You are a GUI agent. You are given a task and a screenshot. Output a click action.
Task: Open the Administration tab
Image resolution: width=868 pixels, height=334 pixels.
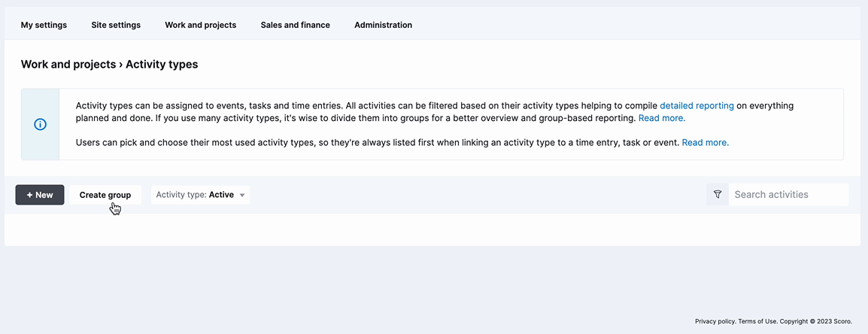pos(383,25)
